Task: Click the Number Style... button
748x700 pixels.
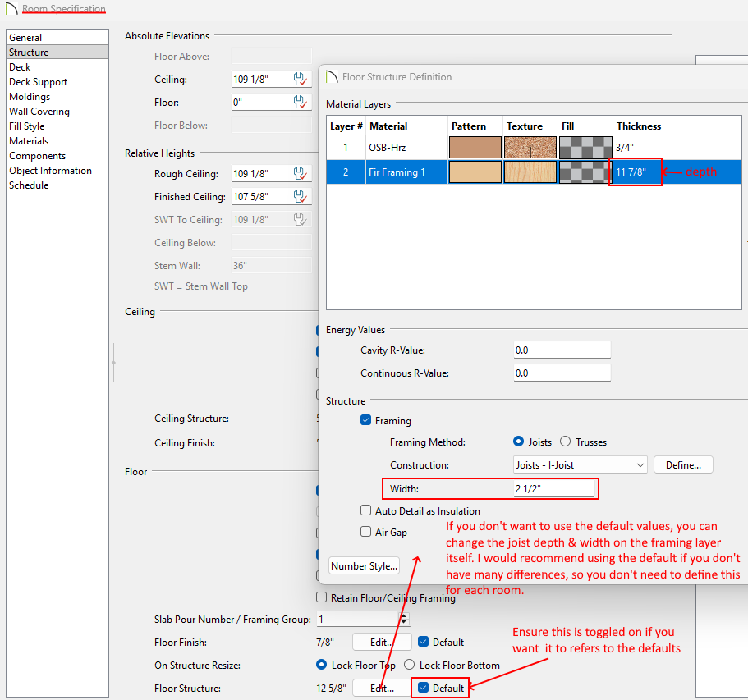Action: pyautogui.click(x=364, y=565)
